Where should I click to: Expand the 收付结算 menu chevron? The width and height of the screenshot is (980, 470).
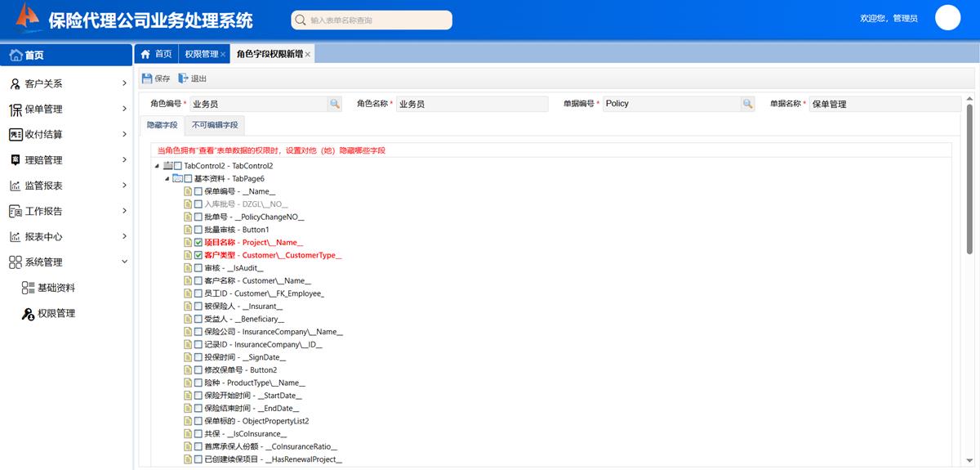click(124, 134)
